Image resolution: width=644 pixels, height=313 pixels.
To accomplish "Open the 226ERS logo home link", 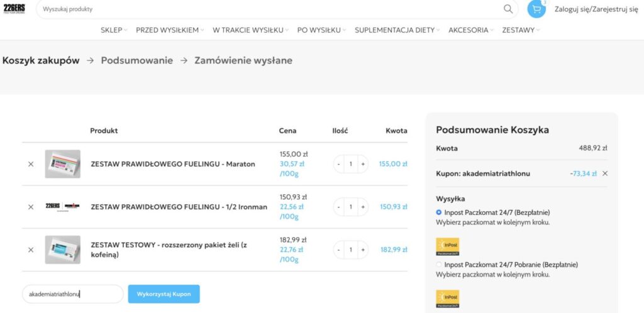I will click(14, 9).
